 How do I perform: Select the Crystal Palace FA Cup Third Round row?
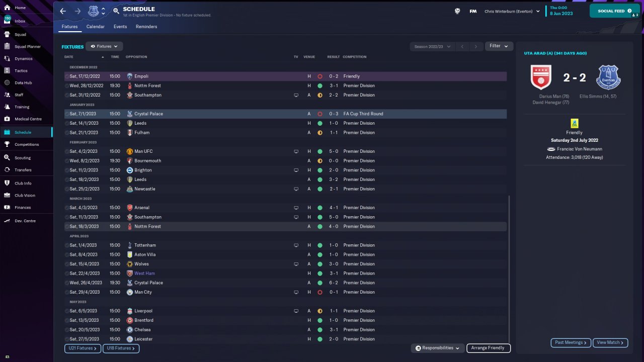[285, 114]
